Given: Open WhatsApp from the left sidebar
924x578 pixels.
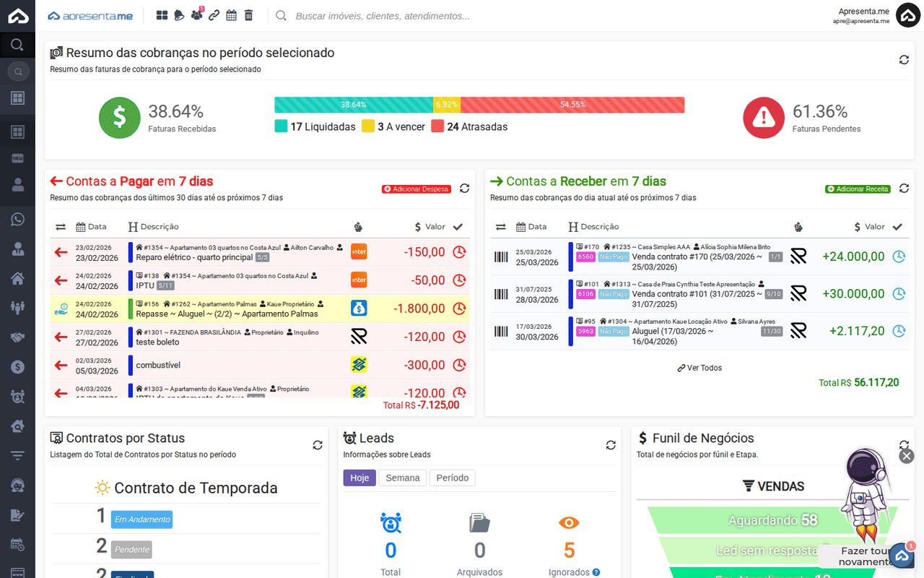Looking at the screenshot, I should [17, 220].
